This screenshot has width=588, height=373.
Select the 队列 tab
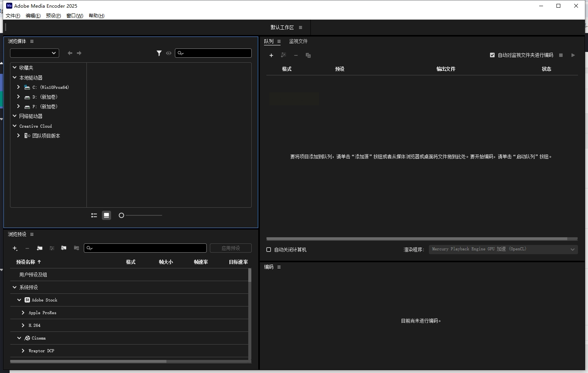[x=269, y=42]
